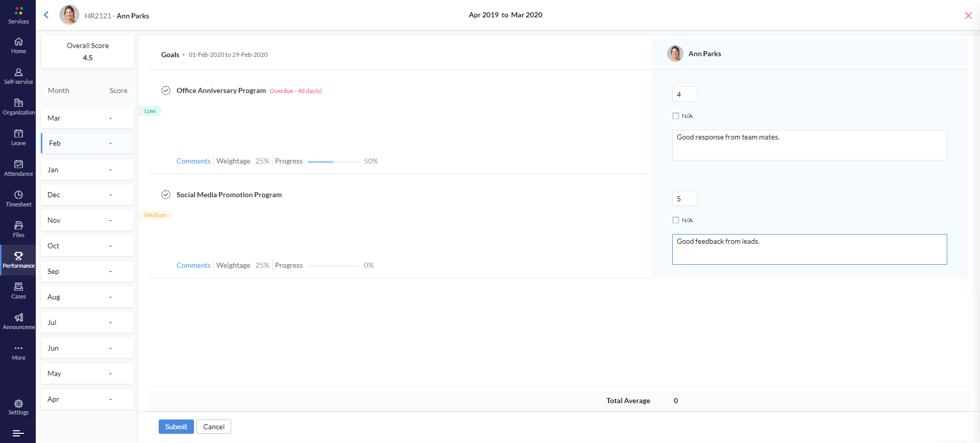The height and width of the screenshot is (443, 980).
Task: Click the Low priority tag
Action: [150, 111]
